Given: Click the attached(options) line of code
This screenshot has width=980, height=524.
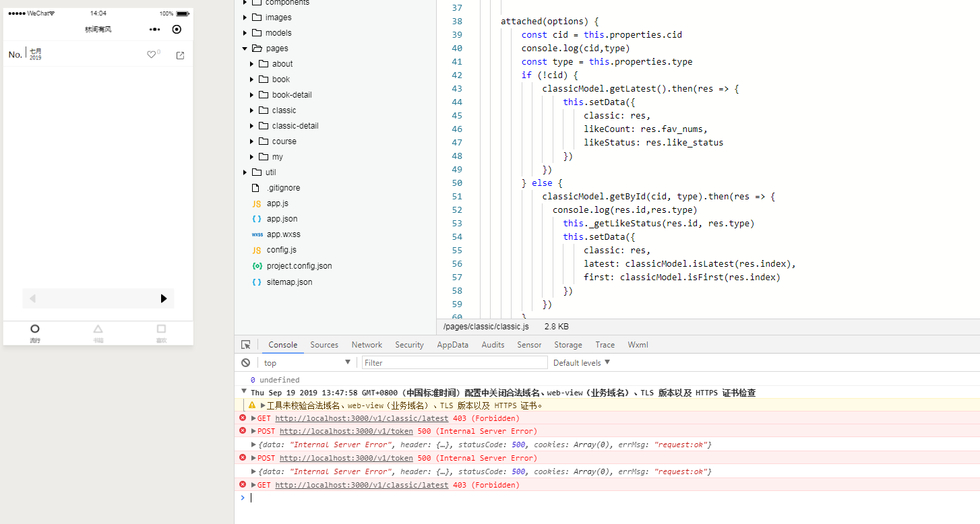Looking at the screenshot, I should pyautogui.click(x=550, y=22).
